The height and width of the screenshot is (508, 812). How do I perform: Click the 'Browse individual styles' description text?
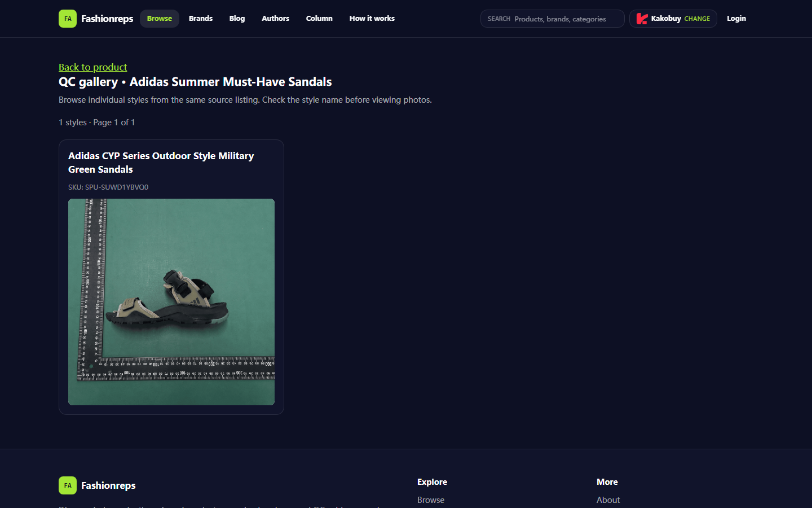pyautogui.click(x=245, y=100)
